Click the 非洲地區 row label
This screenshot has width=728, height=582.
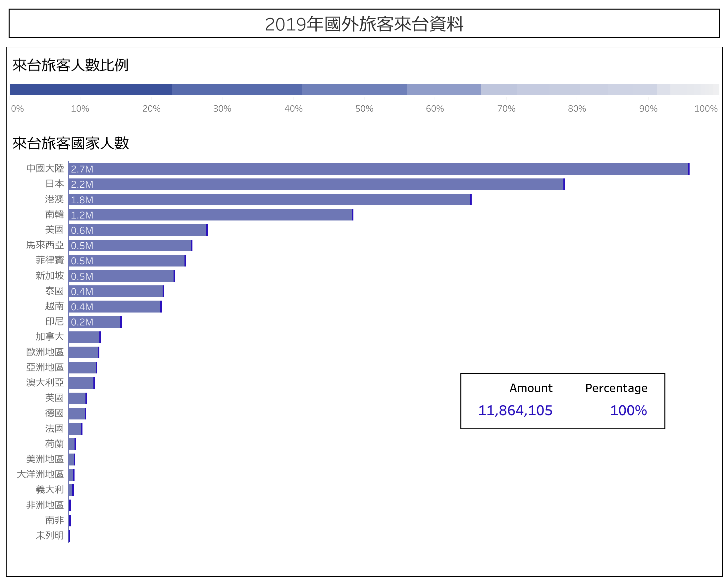coord(45,505)
